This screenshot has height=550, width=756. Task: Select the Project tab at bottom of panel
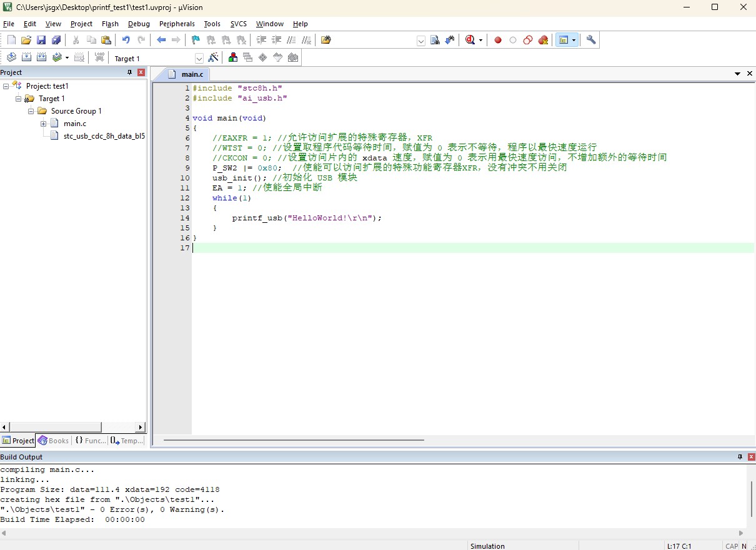point(18,440)
